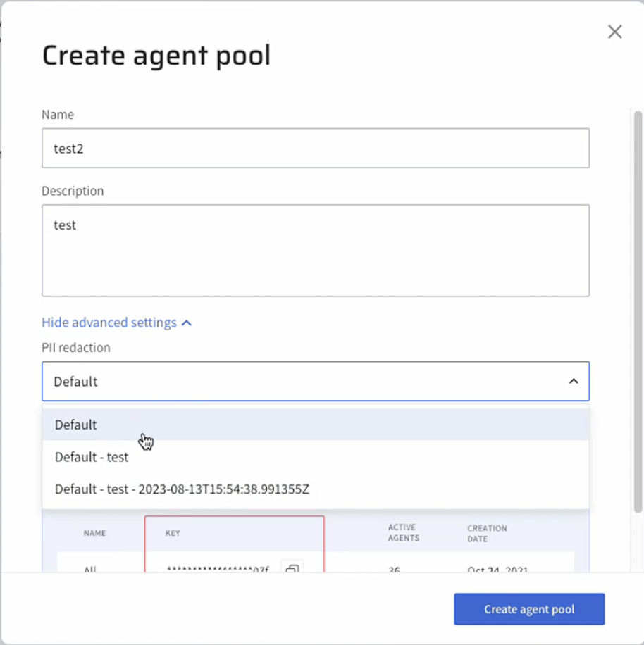Click the CREATION DATE column header
The width and height of the screenshot is (644, 645).
click(486, 533)
